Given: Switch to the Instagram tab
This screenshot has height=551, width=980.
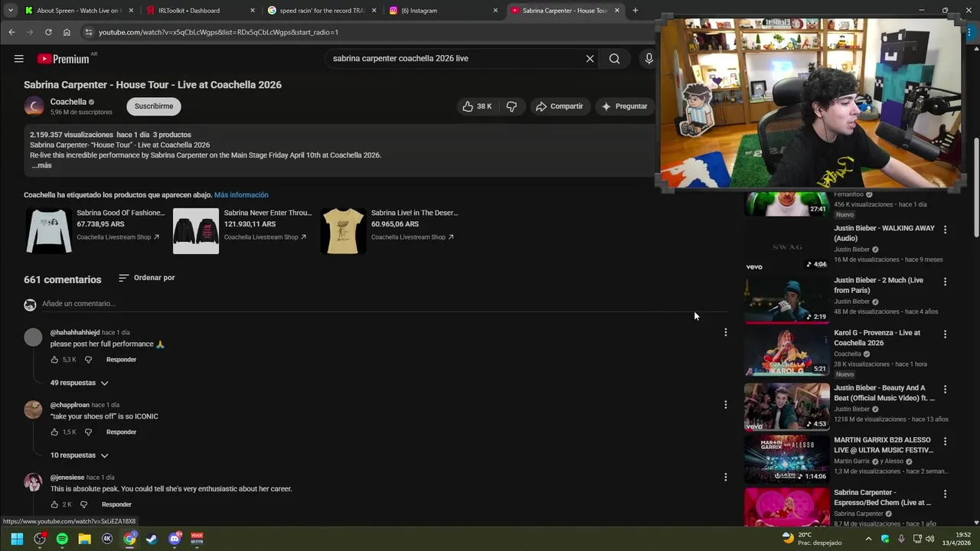Looking at the screenshot, I should point(443,11).
